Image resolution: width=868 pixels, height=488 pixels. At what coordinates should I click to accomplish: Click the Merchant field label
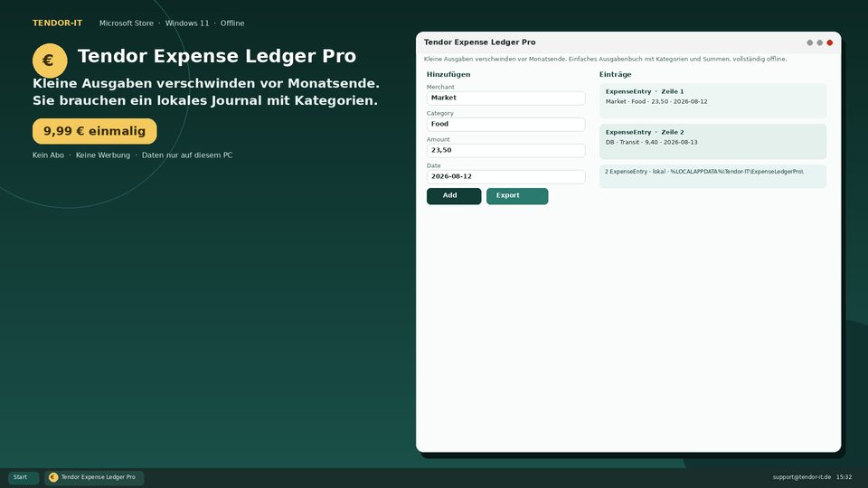[440, 87]
